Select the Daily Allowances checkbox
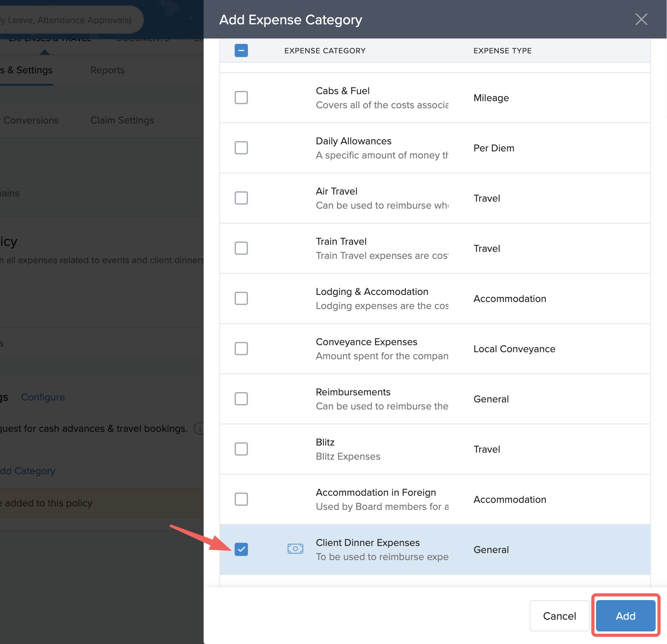667x644 pixels. [x=241, y=148]
